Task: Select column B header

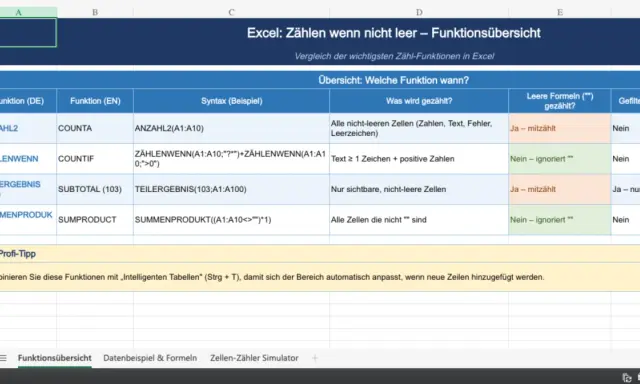Action: pyautogui.click(x=95, y=12)
